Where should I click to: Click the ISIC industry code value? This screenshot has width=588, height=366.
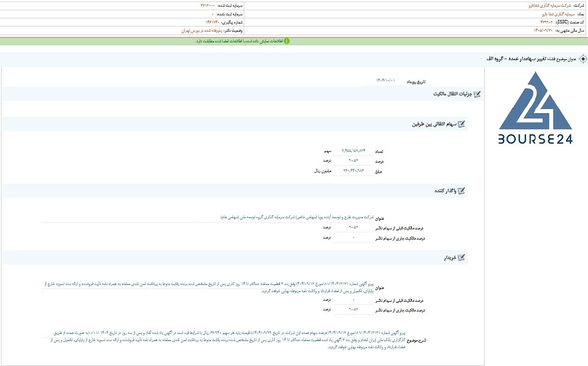[547, 22]
